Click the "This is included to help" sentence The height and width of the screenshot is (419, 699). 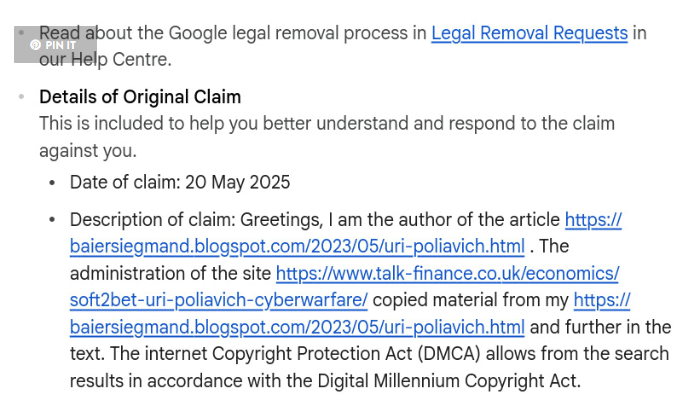[x=140, y=124]
